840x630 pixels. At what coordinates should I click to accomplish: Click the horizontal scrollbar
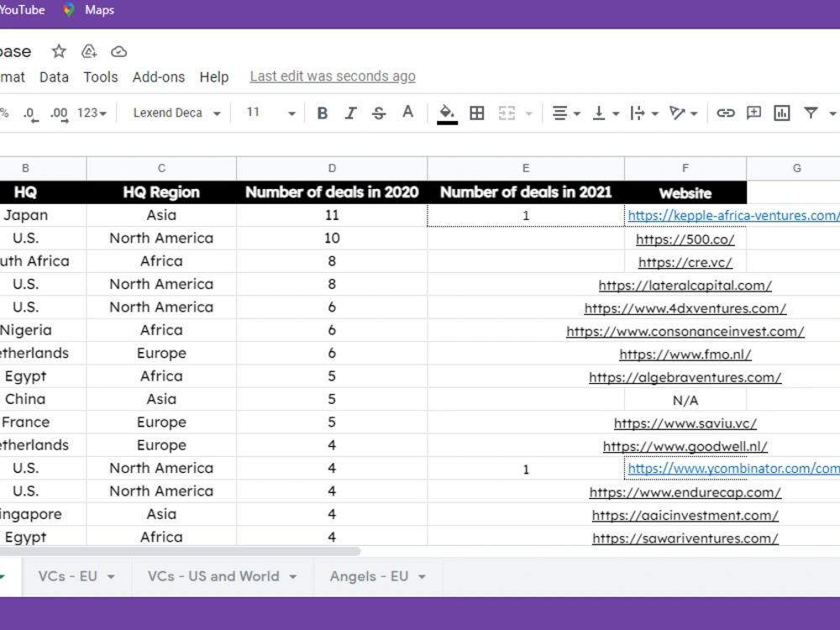point(181,551)
